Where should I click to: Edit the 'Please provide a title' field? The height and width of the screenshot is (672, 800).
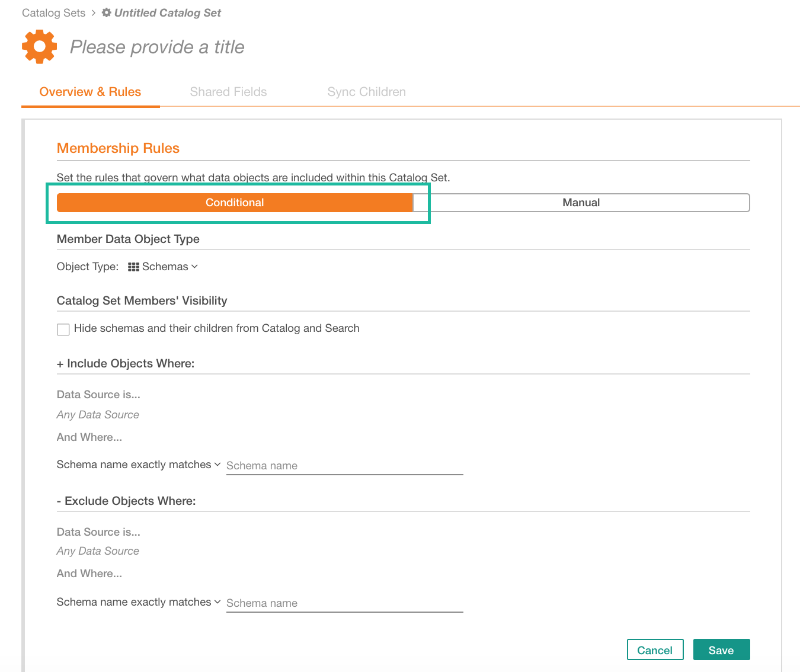point(157,47)
